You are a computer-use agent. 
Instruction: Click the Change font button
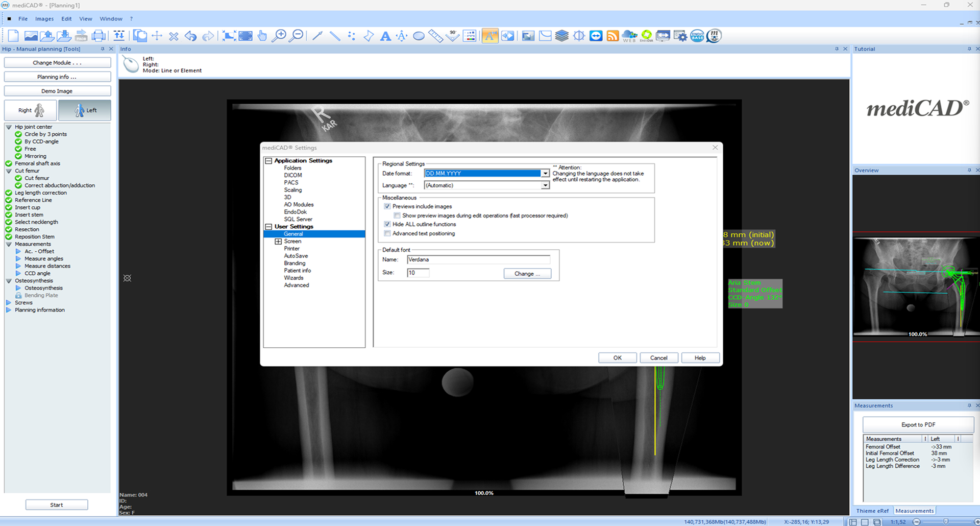pyautogui.click(x=527, y=274)
